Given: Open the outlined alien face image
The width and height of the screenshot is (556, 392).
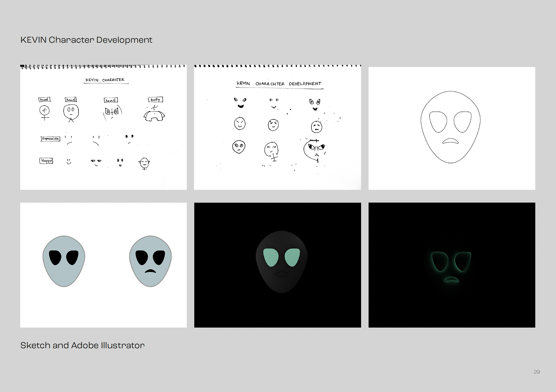Looking at the screenshot, I should [452, 128].
